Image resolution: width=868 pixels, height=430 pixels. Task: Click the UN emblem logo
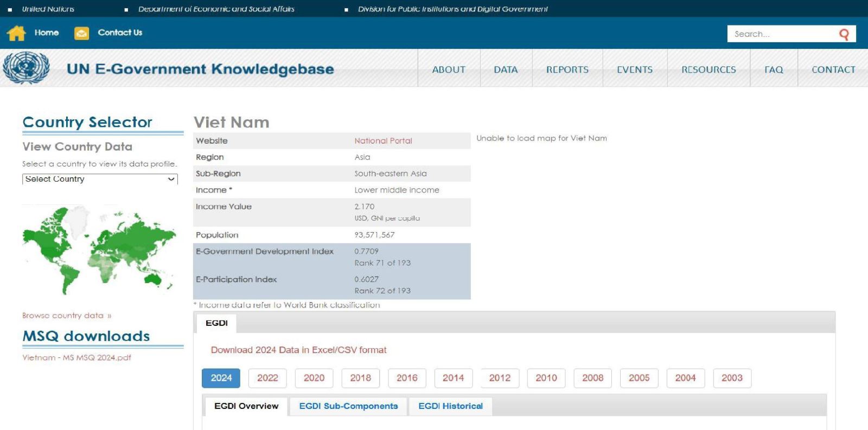point(26,68)
